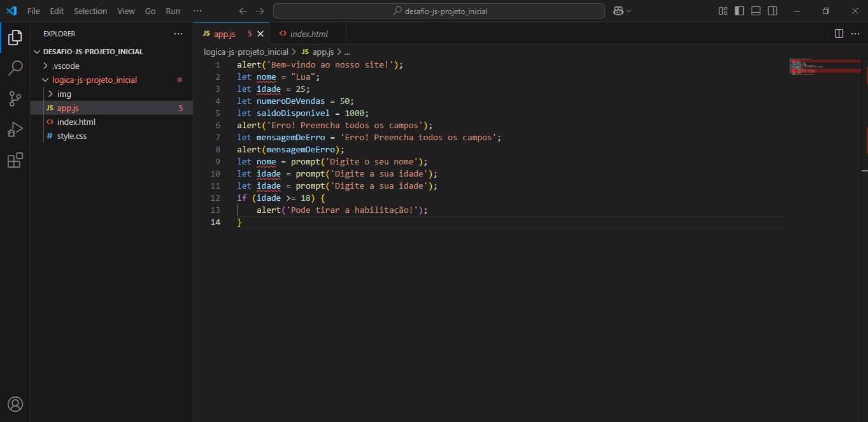Open the Run menu
Image resolution: width=868 pixels, height=422 pixels.
coord(173,11)
